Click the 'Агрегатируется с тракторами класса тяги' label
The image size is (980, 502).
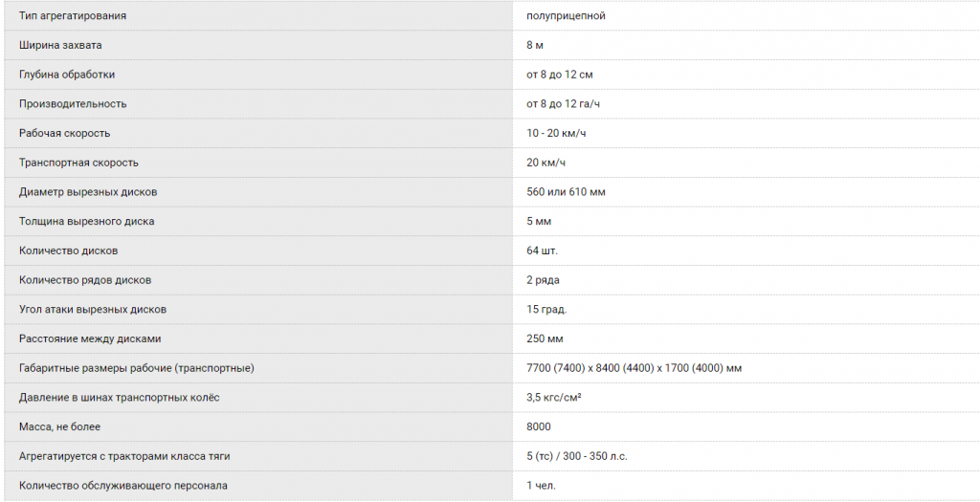click(124, 456)
